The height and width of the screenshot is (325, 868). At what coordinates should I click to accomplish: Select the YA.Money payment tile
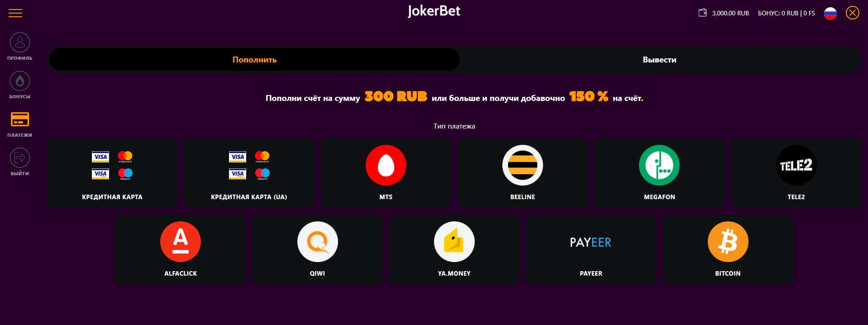(454, 242)
